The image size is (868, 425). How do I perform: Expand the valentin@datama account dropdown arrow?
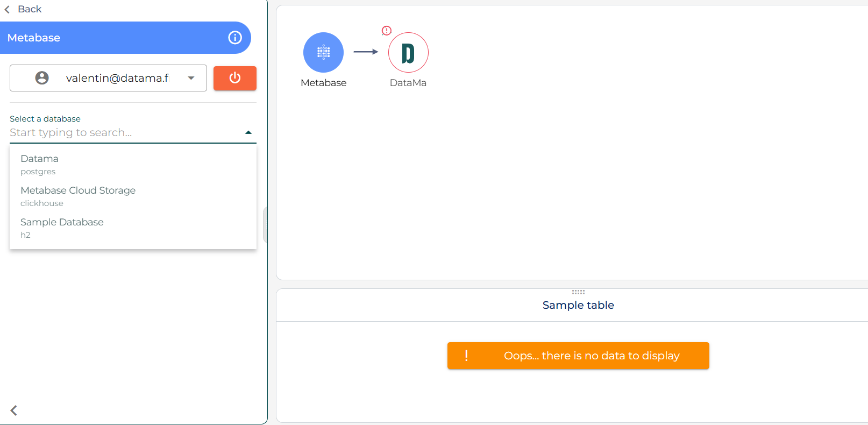(x=191, y=78)
